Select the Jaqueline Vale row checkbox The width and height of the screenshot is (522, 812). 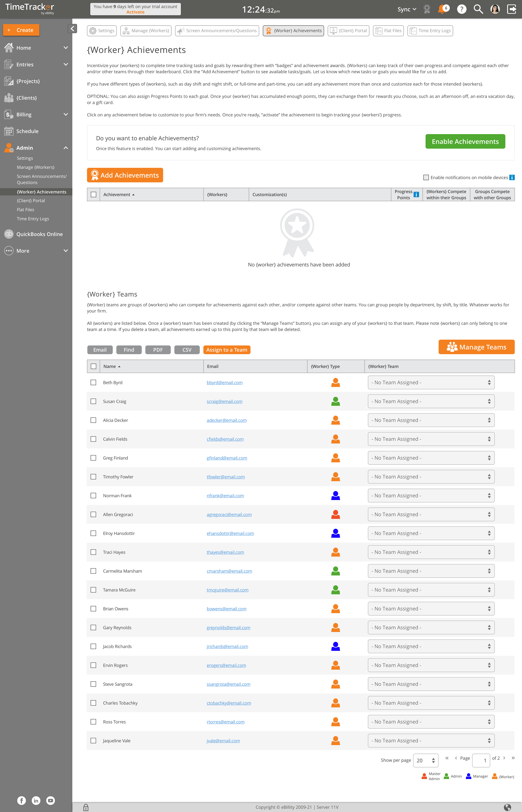(x=94, y=741)
